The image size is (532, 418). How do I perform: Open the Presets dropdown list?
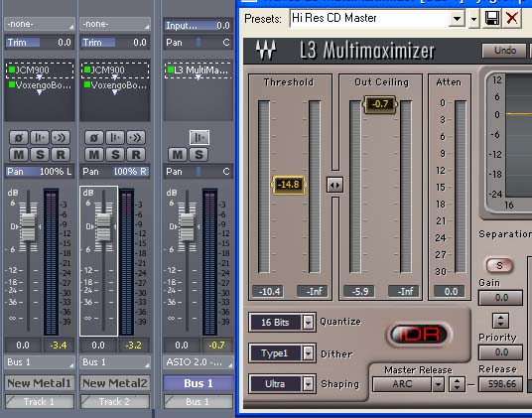tap(457, 18)
